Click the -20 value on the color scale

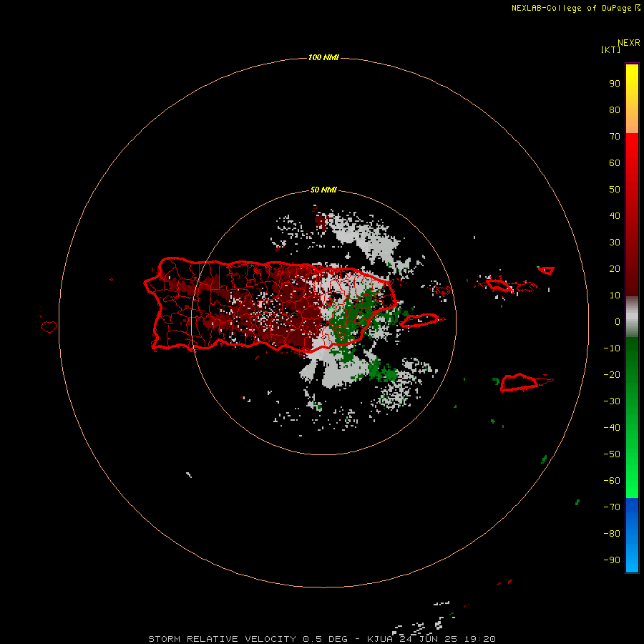coord(612,375)
